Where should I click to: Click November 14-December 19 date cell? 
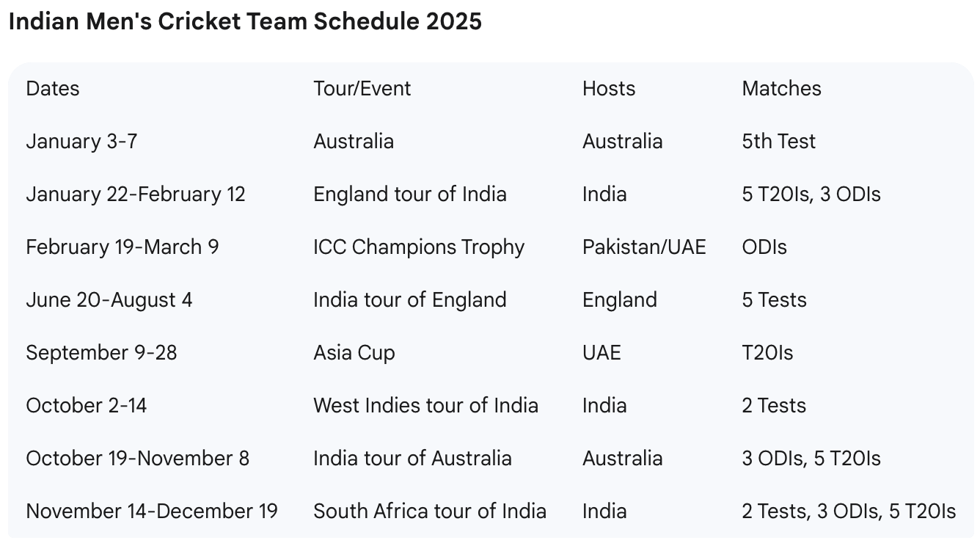(x=152, y=512)
